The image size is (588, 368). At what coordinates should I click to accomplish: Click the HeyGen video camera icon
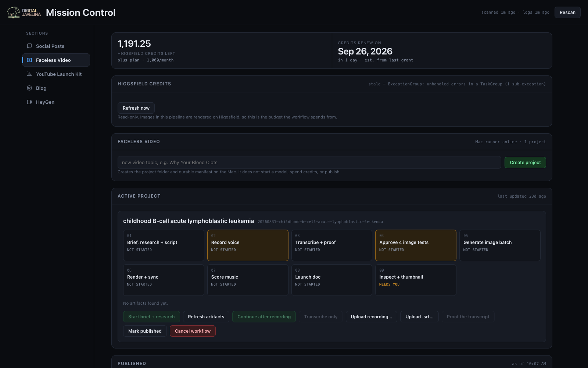tap(29, 102)
